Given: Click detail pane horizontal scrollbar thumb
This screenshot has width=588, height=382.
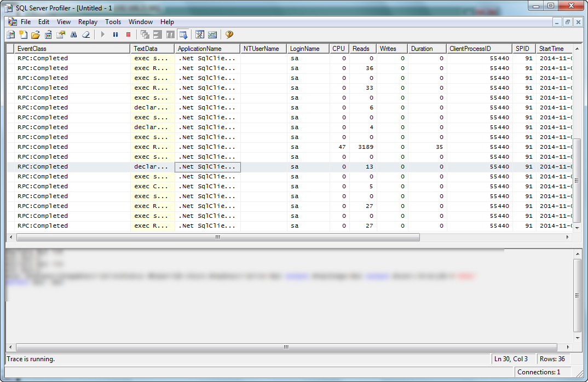Looking at the screenshot, I should coord(286,347).
